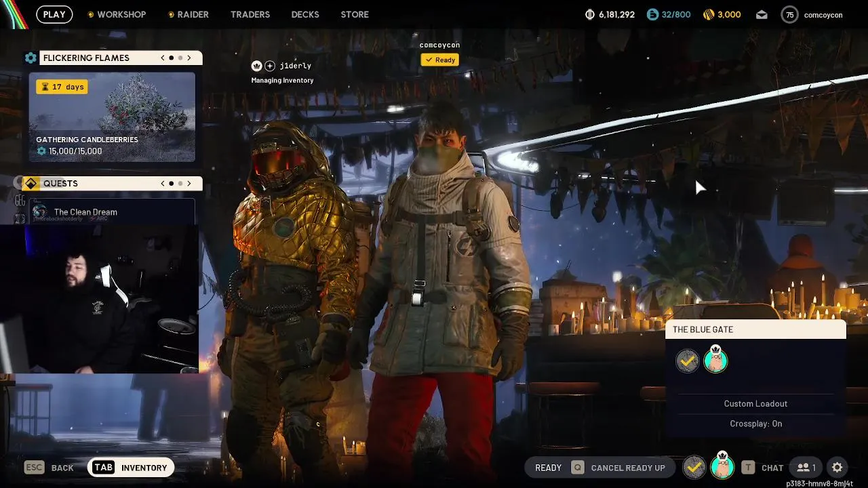Open Custom Loadout option
The width and height of the screenshot is (868, 488).
(x=755, y=403)
